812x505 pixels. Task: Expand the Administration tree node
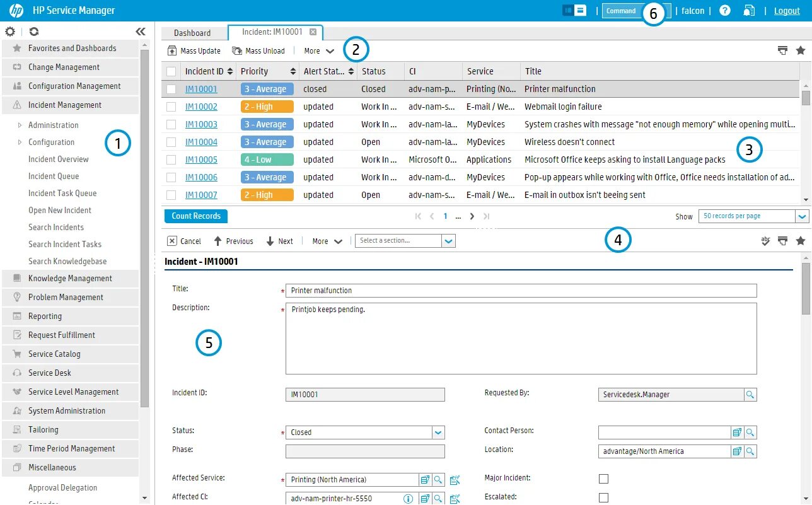click(20, 125)
